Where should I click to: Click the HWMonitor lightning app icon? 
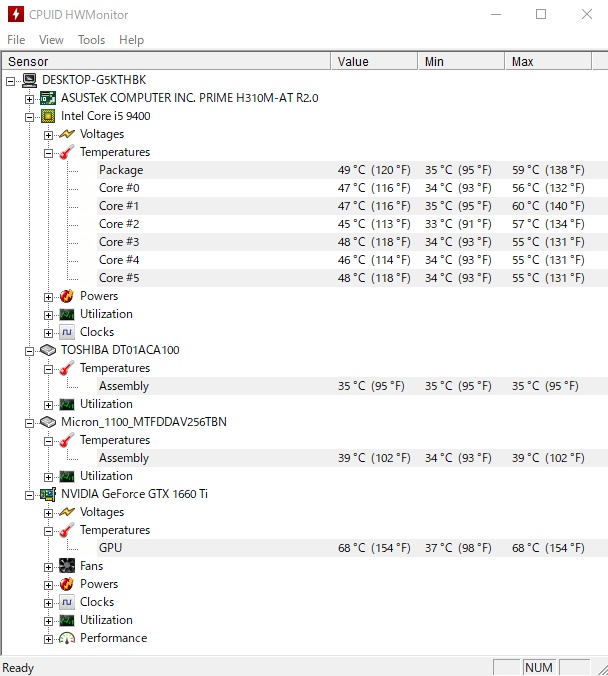[x=16, y=14]
